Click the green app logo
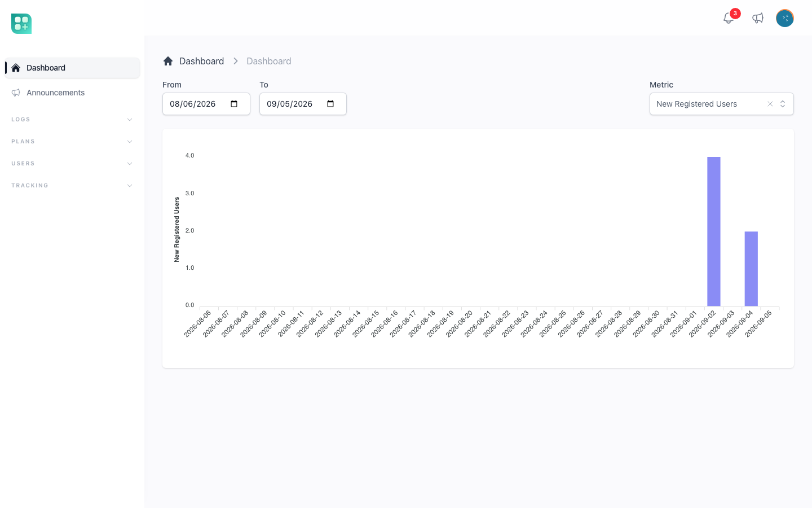 pyautogui.click(x=21, y=24)
